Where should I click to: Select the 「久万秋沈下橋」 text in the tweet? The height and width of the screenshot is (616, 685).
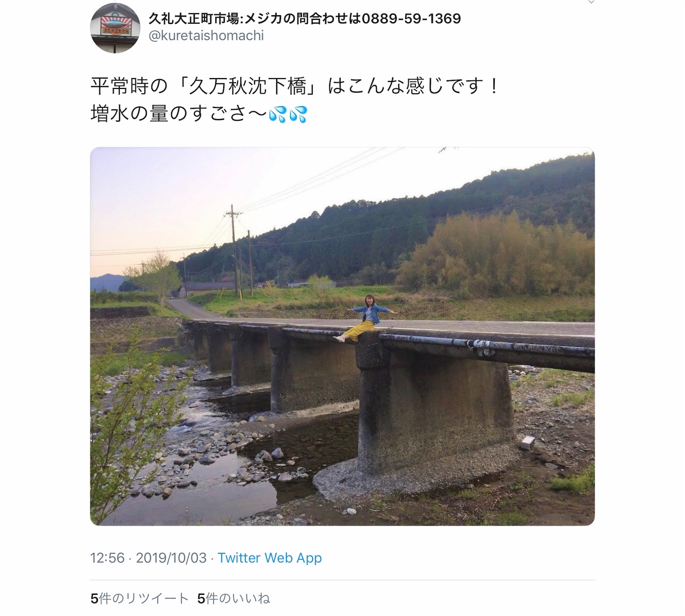(x=248, y=87)
